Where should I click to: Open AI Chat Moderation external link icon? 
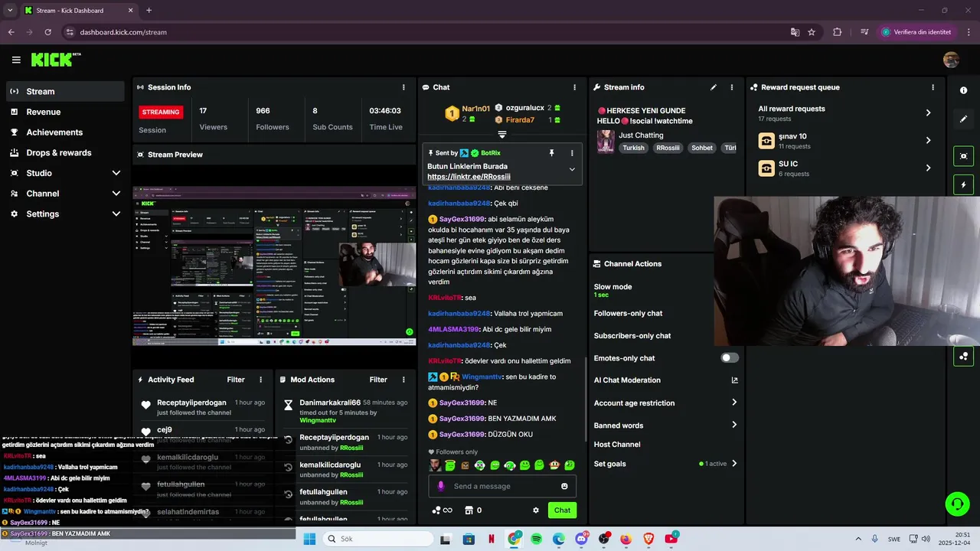(734, 380)
